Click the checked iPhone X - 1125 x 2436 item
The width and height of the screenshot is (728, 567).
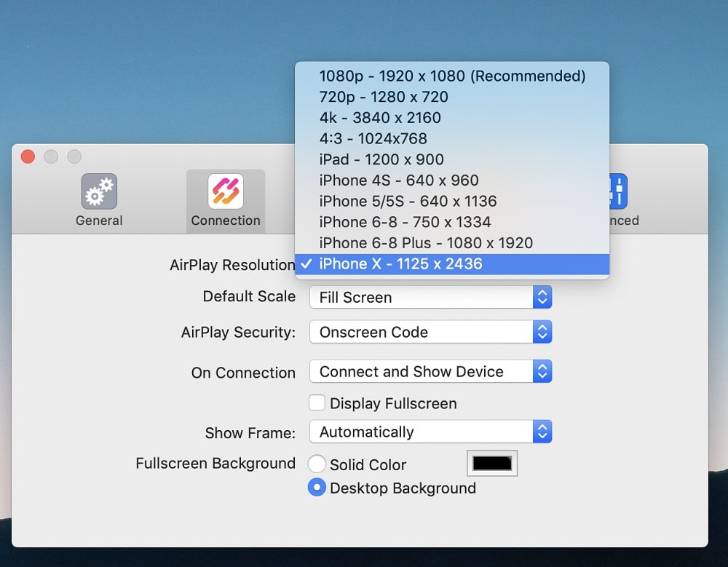pyautogui.click(x=400, y=264)
